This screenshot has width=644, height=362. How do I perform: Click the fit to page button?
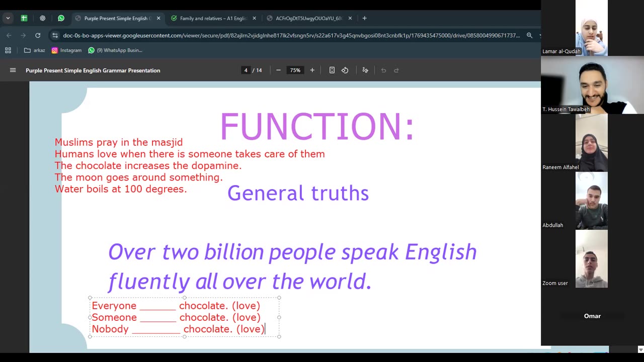(x=332, y=70)
